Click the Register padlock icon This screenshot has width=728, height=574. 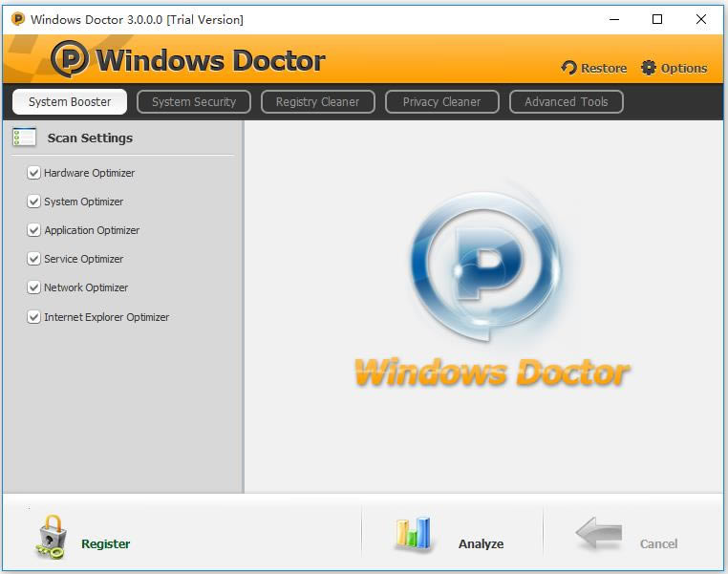[x=51, y=537]
